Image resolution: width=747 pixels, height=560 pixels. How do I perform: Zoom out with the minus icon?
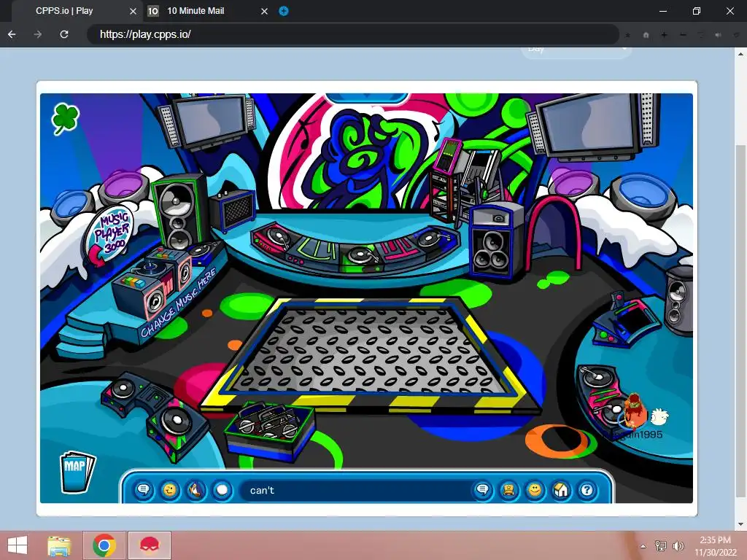(683, 35)
